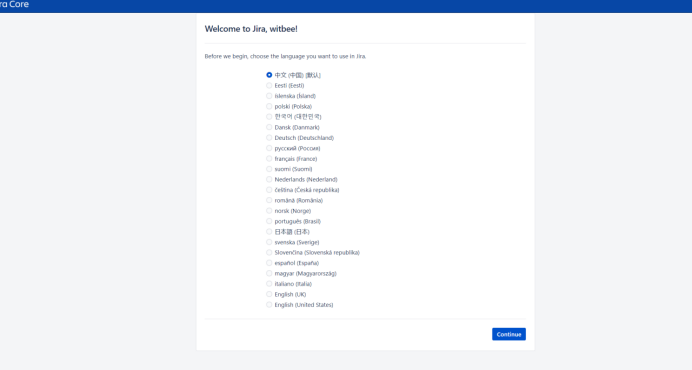Viewport: 692px width, 370px height.
Task: Click the Continue button
Action: point(509,334)
